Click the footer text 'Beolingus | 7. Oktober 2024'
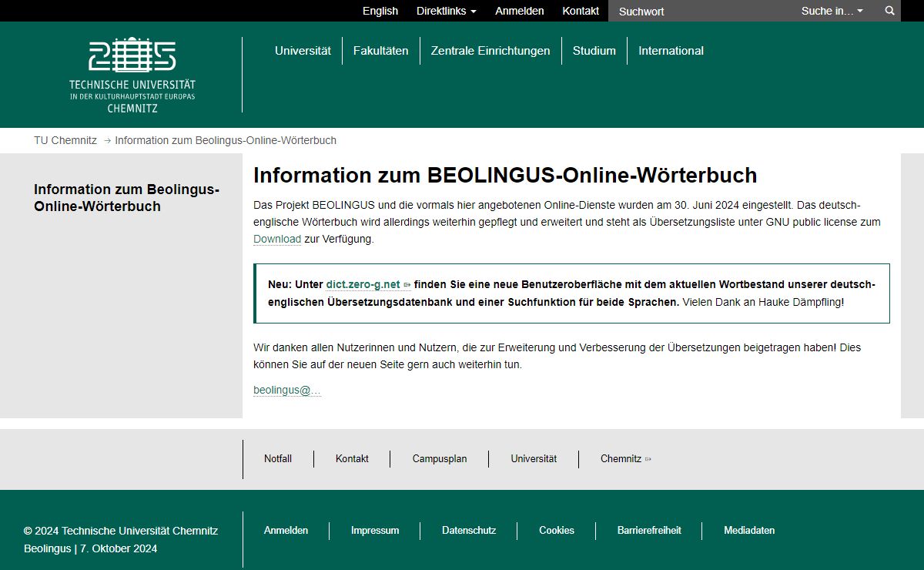 coord(91,548)
